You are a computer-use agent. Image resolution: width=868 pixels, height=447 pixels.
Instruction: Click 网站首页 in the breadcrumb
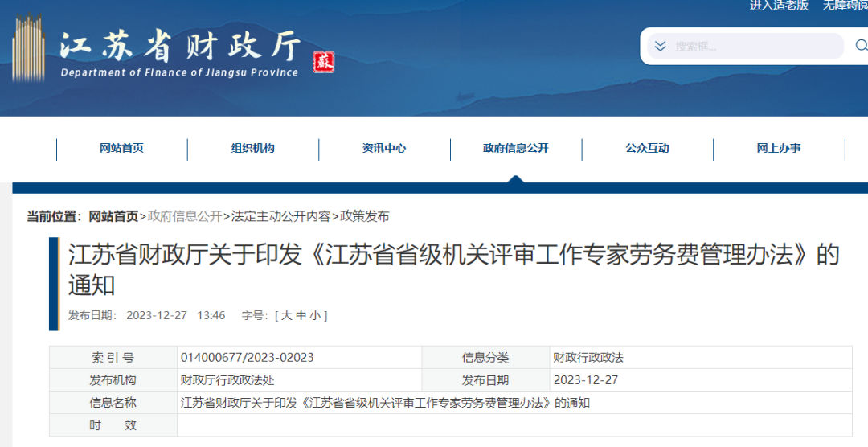113,216
